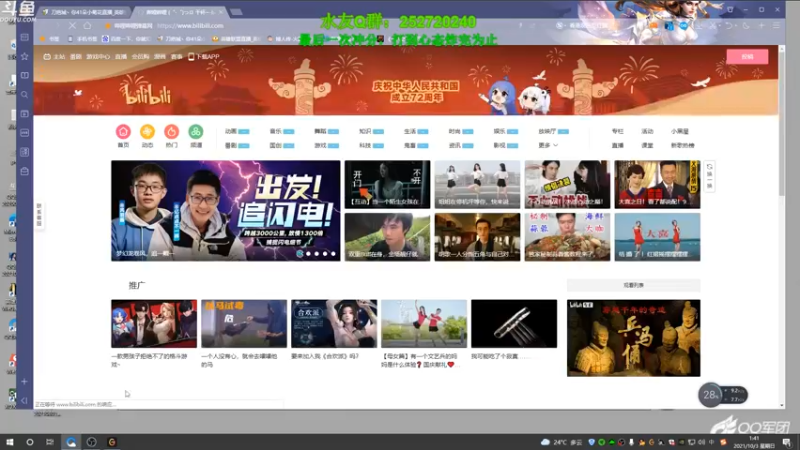This screenshot has height=450, width=800.
Task: Open the 兵马俑 terracotta warriors ad image
Action: click(x=633, y=338)
